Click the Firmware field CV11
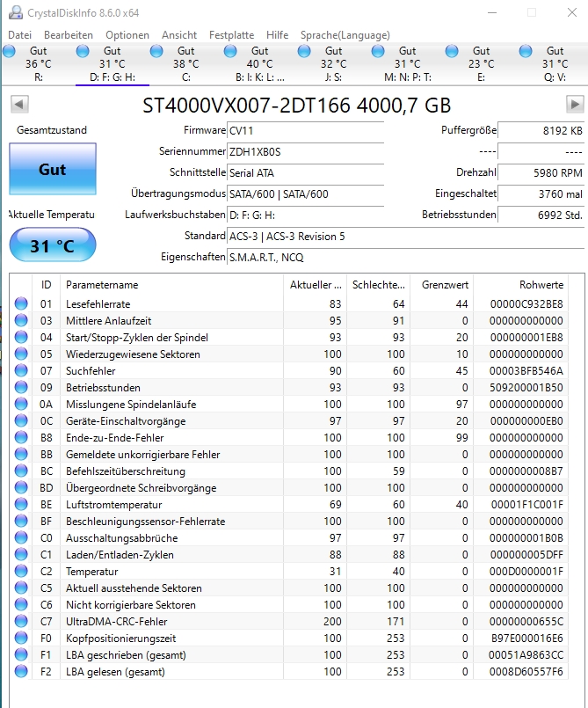 [x=305, y=130]
